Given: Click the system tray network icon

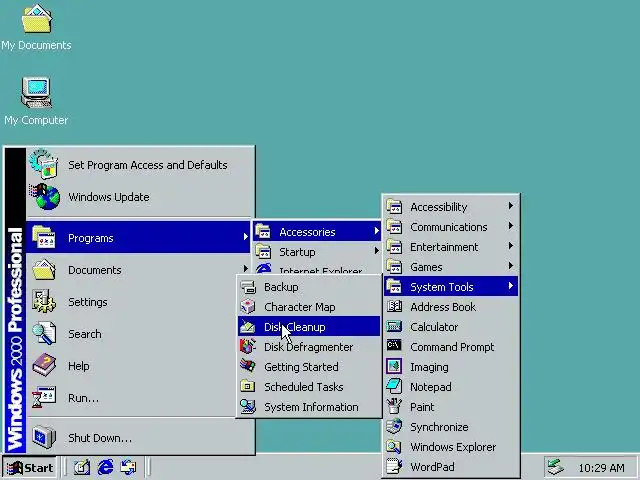Looking at the screenshot, I should point(555,467).
